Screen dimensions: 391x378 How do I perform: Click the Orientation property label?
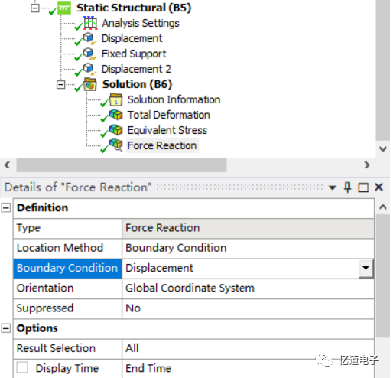[x=45, y=288]
